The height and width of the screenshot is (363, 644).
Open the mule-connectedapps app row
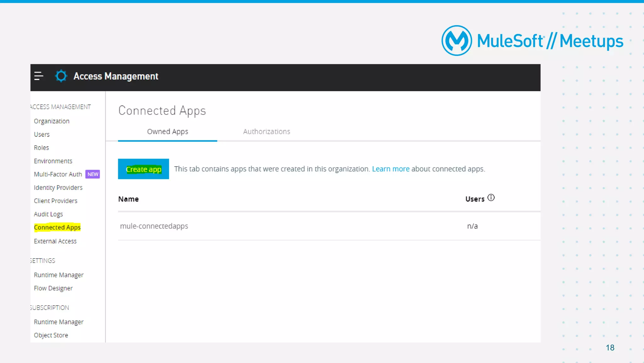(x=154, y=226)
